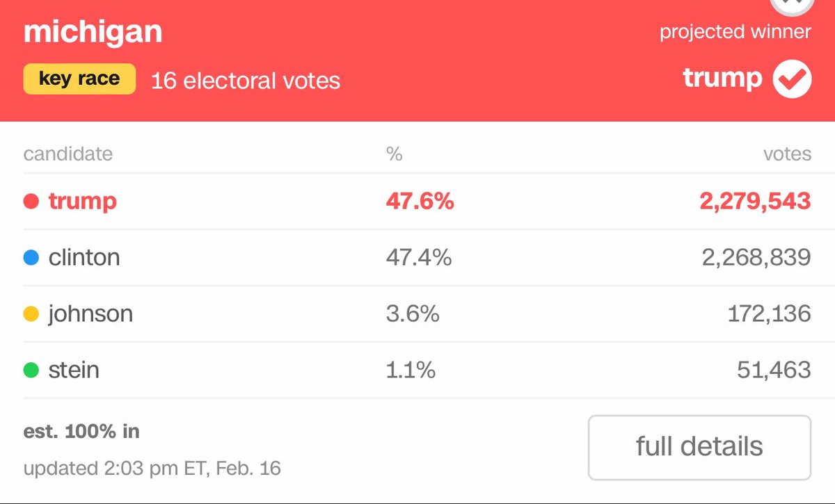Click the green dot beside Stein
This screenshot has height=504, width=835.
(31, 371)
